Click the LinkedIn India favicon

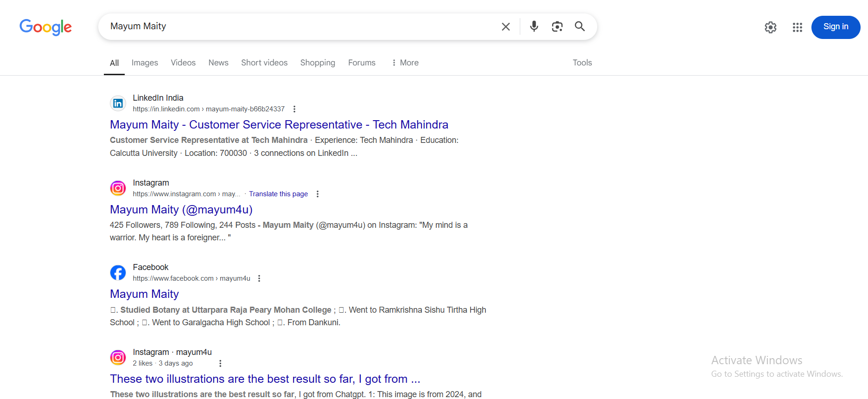[118, 103]
